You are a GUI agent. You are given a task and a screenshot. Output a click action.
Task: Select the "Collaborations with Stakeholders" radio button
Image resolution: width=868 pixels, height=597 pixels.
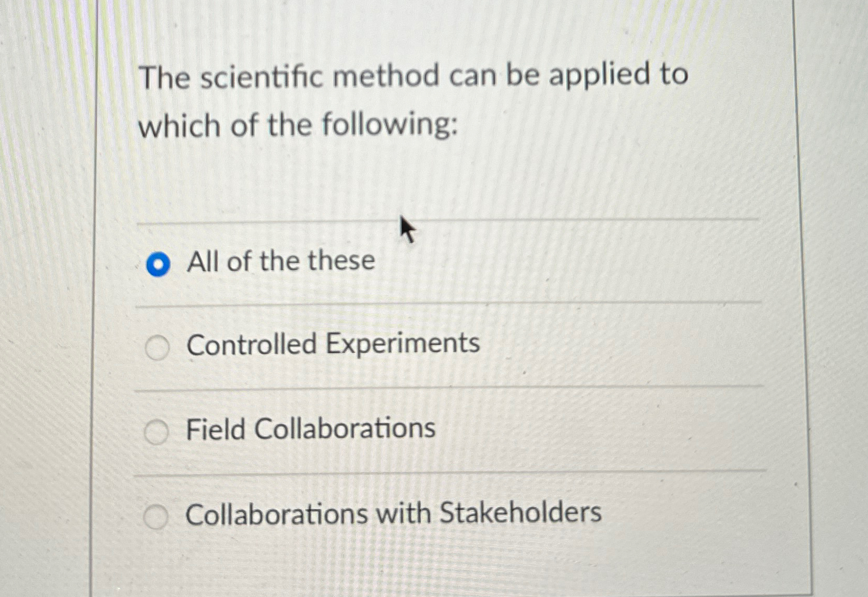point(157,517)
